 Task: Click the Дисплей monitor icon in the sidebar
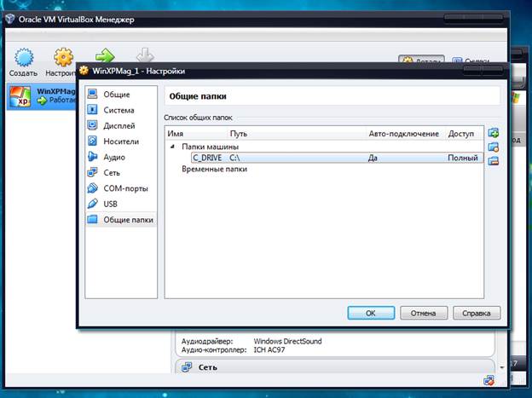92,125
